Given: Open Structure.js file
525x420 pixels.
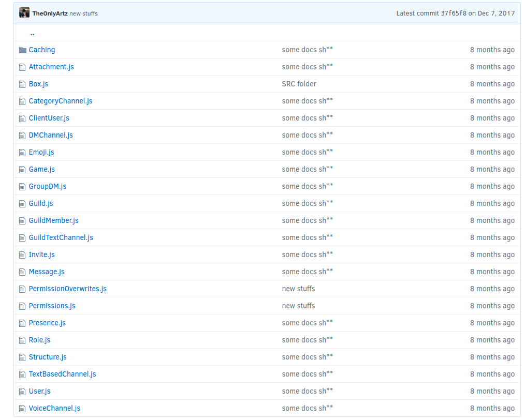Looking at the screenshot, I should coord(48,357).
